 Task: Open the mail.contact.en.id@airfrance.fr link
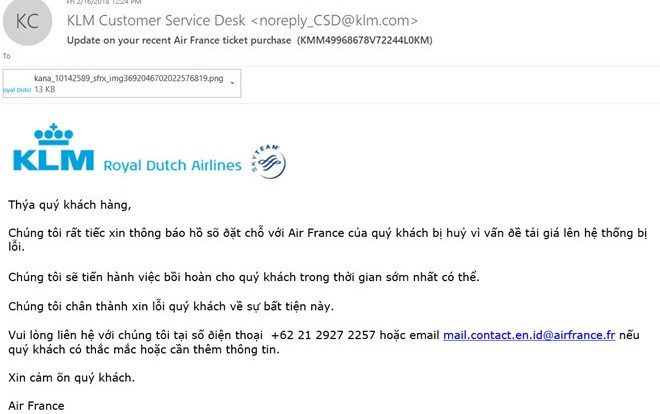529,335
